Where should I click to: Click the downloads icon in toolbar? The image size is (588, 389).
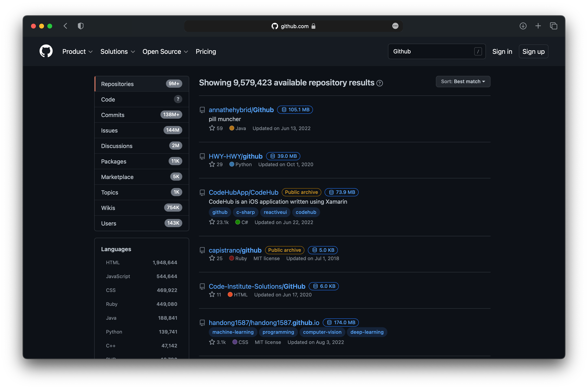(523, 26)
